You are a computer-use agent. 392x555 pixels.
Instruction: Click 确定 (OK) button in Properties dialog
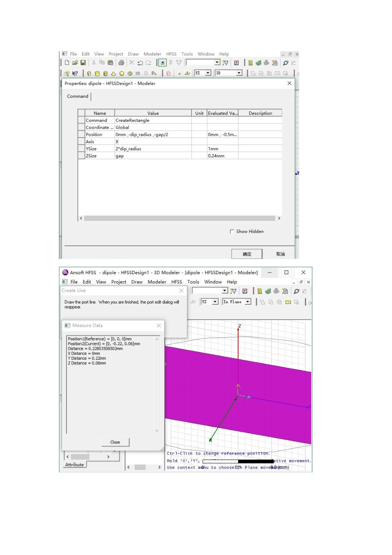coord(247,254)
